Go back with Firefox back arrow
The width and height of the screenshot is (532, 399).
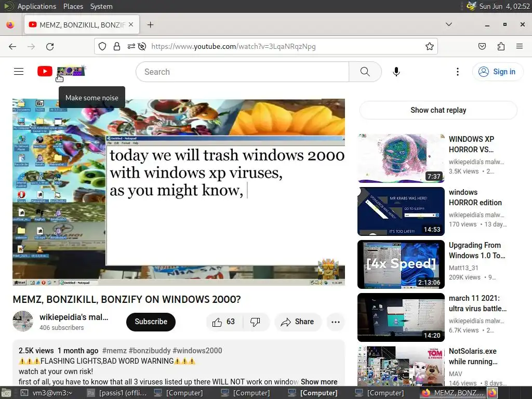click(x=12, y=46)
